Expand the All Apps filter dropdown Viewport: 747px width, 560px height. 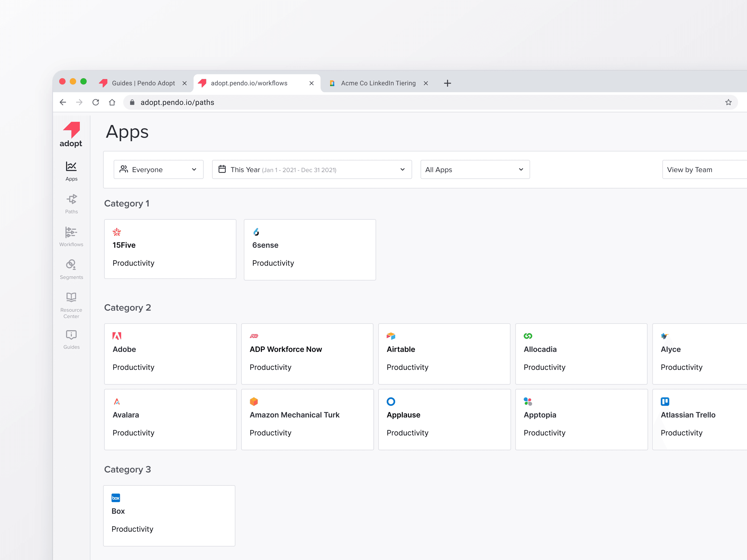coord(475,169)
